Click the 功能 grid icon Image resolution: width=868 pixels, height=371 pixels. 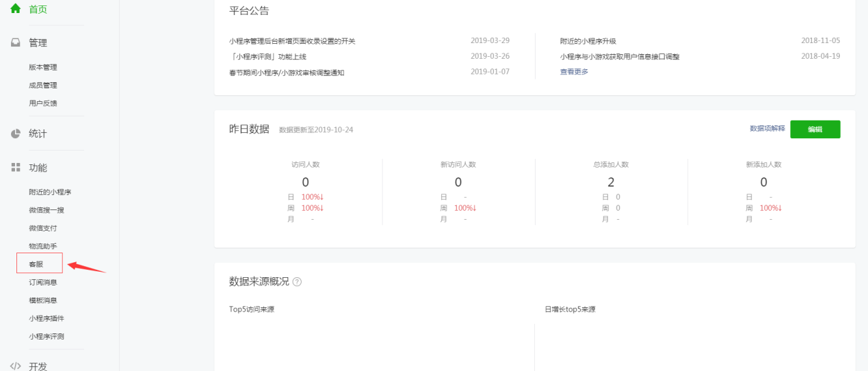click(16, 168)
